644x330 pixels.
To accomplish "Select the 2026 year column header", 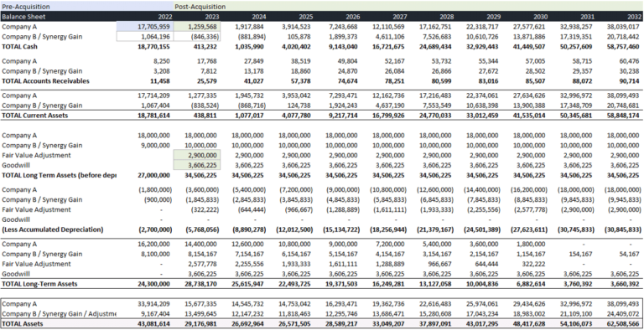I will (352, 17).
